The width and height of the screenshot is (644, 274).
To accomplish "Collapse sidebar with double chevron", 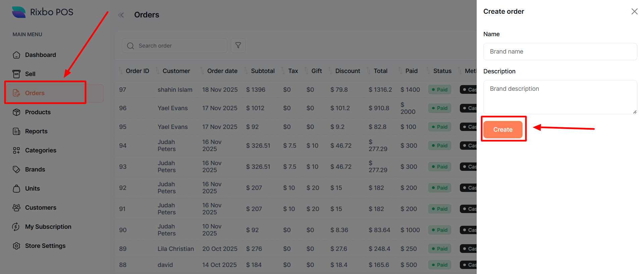I will (x=121, y=15).
